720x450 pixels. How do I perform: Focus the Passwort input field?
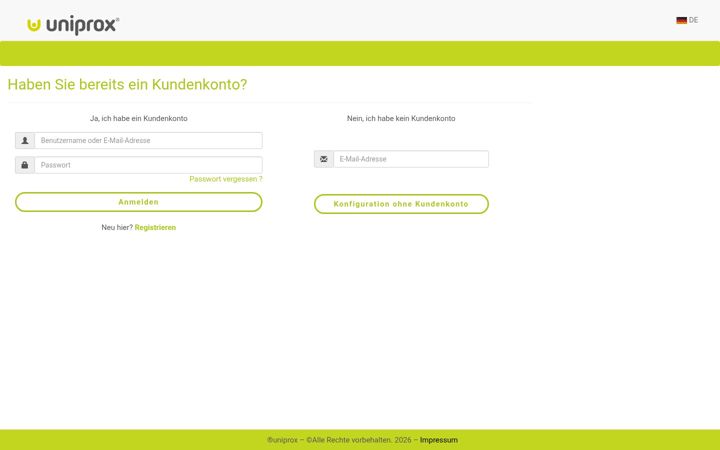click(148, 165)
